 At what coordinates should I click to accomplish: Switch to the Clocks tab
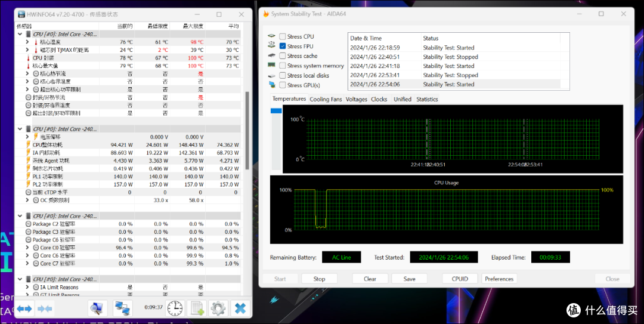coord(379,100)
